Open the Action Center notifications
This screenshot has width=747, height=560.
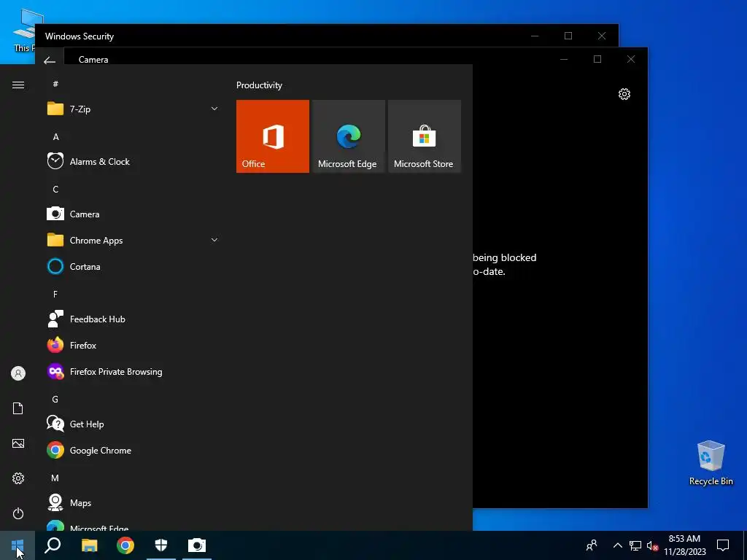click(x=723, y=545)
